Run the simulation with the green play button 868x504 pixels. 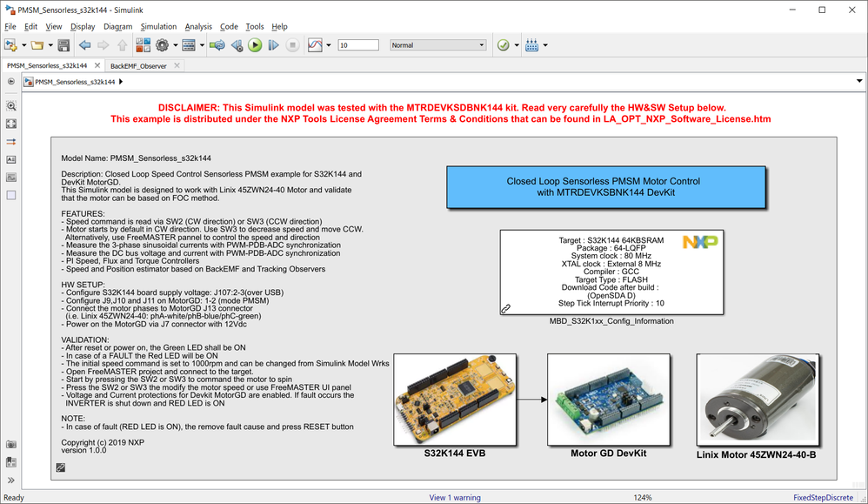coord(255,45)
